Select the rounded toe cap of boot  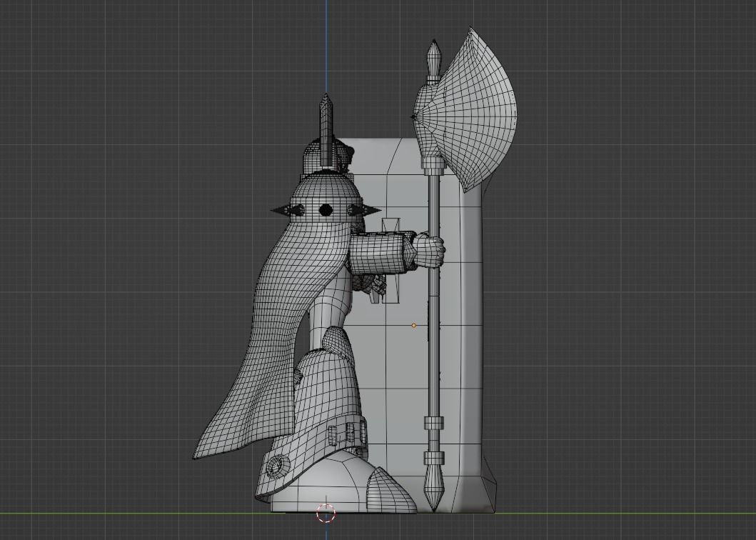(x=391, y=490)
